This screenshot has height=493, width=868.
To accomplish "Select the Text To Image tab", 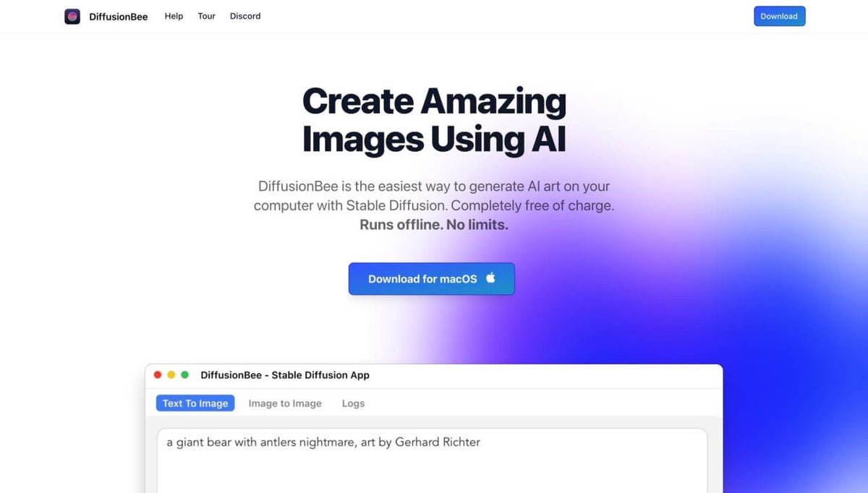I will pyautogui.click(x=195, y=403).
